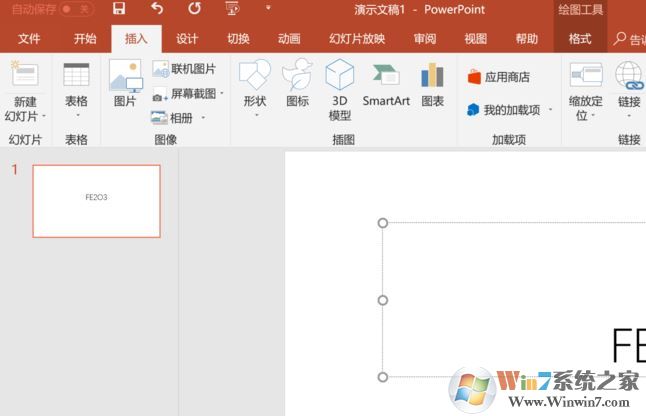Image resolution: width=646 pixels, height=416 pixels.
Task: Start slideshow from beginning icon in quick access
Action: point(232,8)
